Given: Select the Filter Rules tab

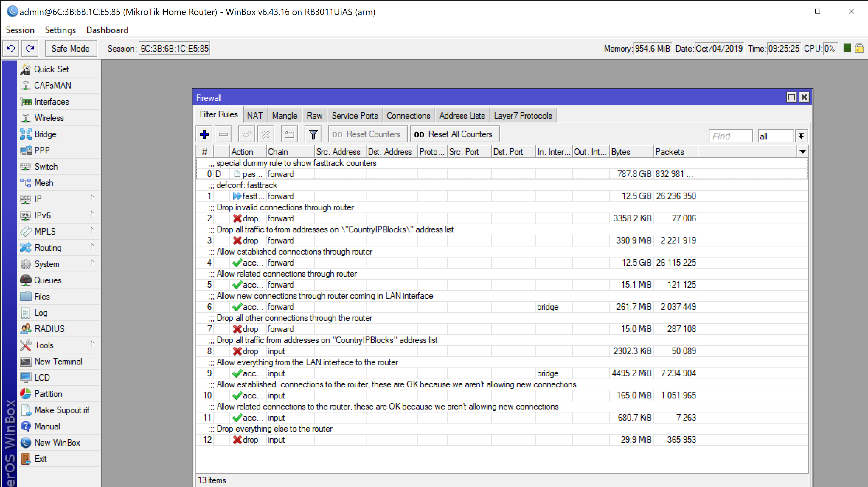Looking at the screenshot, I should [x=219, y=115].
